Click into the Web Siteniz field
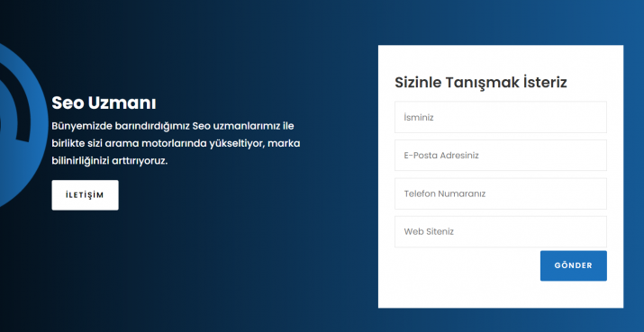Image resolution: width=644 pixels, height=332 pixels. [501, 232]
